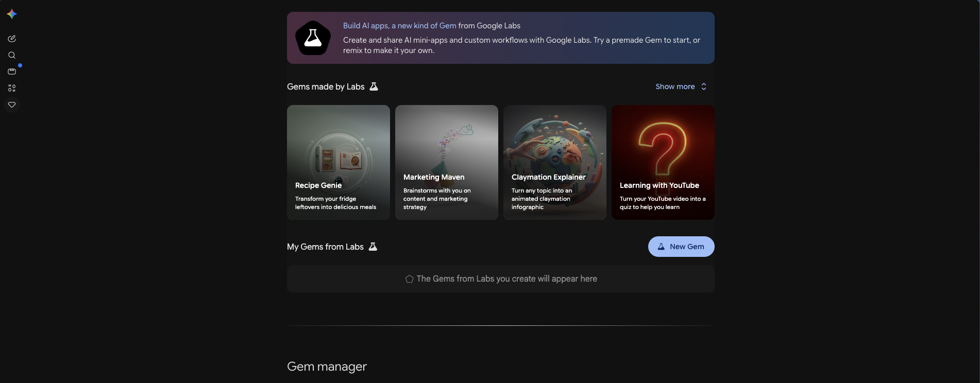Start a new chat with pencil icon
Viewport: 980px width, 383px height.
click(12, 39)
